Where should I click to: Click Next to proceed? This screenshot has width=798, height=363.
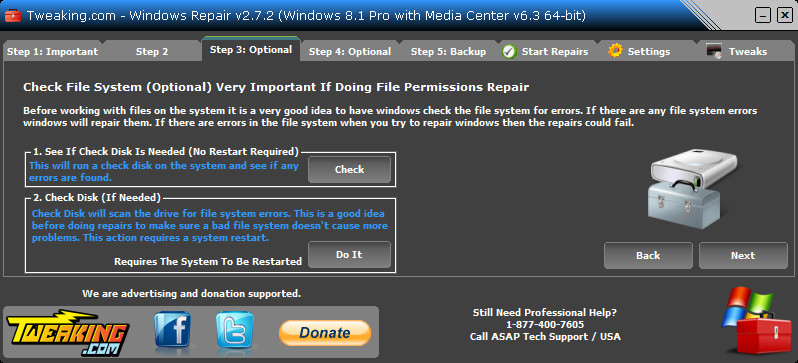coord(743,256)
